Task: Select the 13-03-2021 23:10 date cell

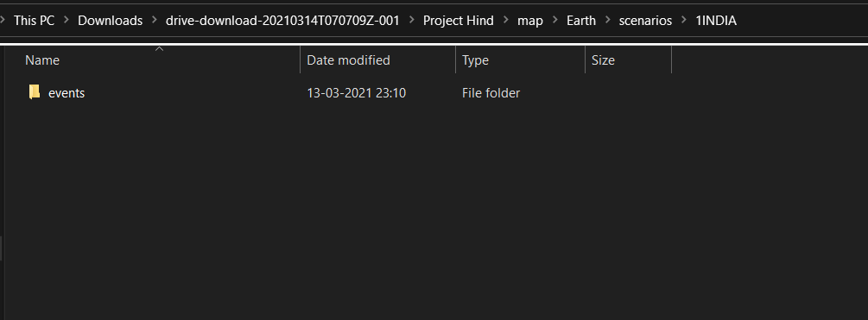Action: [357, 93]
